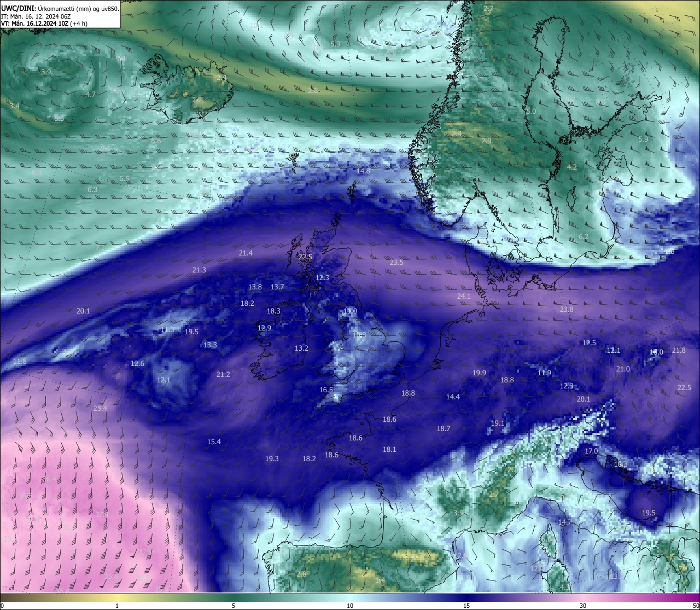Click the 19.3 value west of Brittany
This screenshot has width=700, height=610.
pos(272,458)
